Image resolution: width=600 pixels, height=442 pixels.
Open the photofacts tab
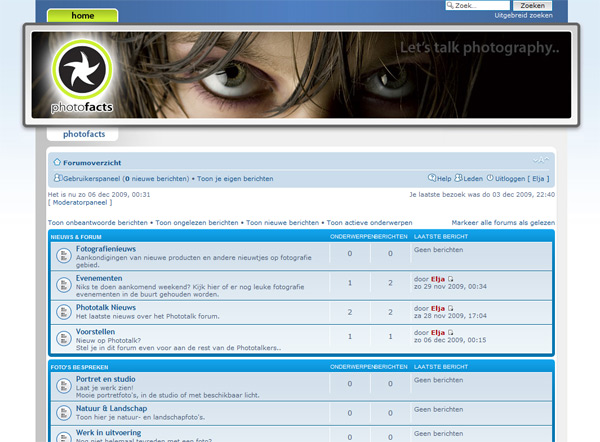[x=83, y=134]
